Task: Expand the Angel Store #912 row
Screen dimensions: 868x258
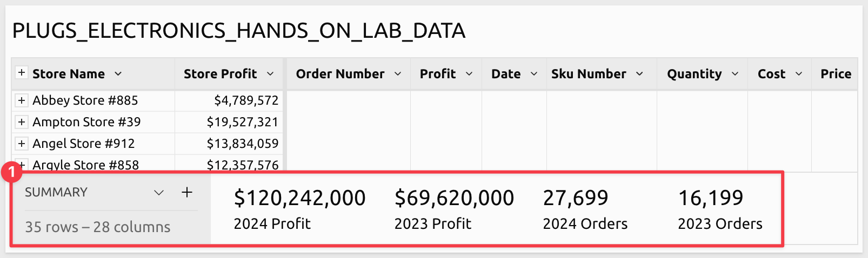Action: tap(21, 144)
